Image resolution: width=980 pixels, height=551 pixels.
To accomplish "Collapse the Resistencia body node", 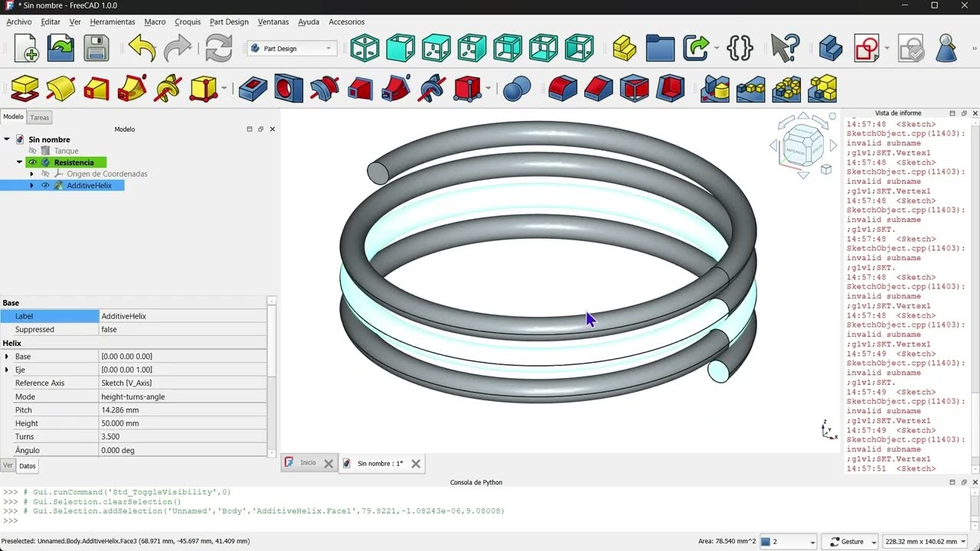I will (19, 162).
